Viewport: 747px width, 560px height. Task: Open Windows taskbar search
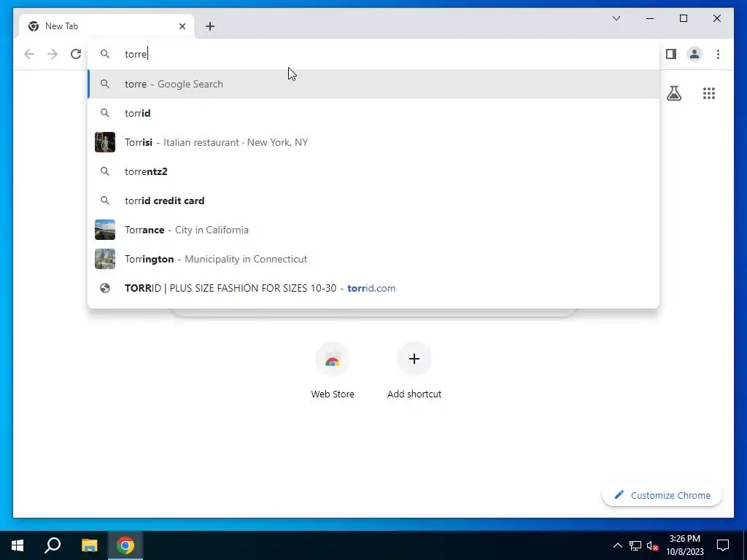[x=53, y=545]
